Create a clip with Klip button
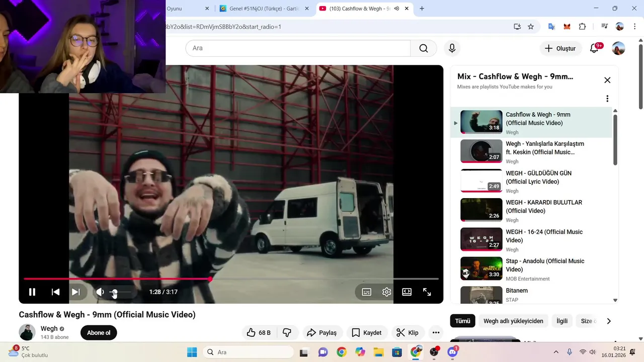644x362 pixels. coord(408,333)
